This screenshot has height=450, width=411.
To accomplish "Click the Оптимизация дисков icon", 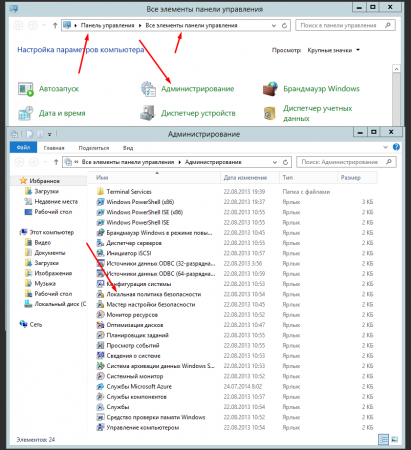I will click(100, 325).
